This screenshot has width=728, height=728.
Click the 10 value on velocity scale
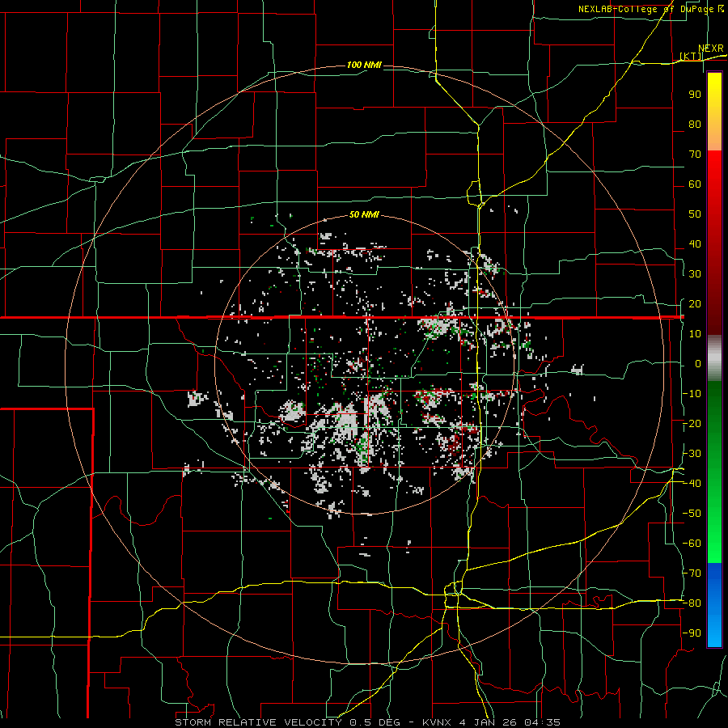(x=695, y=334)
